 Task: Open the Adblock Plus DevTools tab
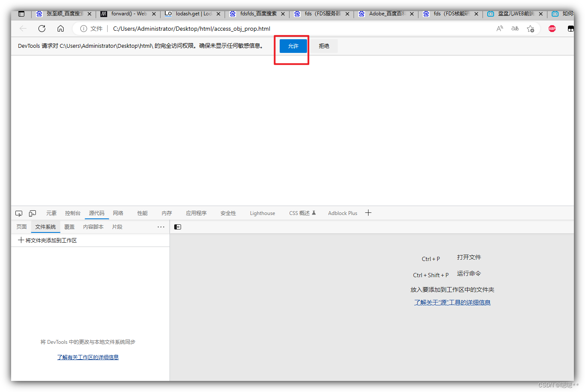pos(342,213)
